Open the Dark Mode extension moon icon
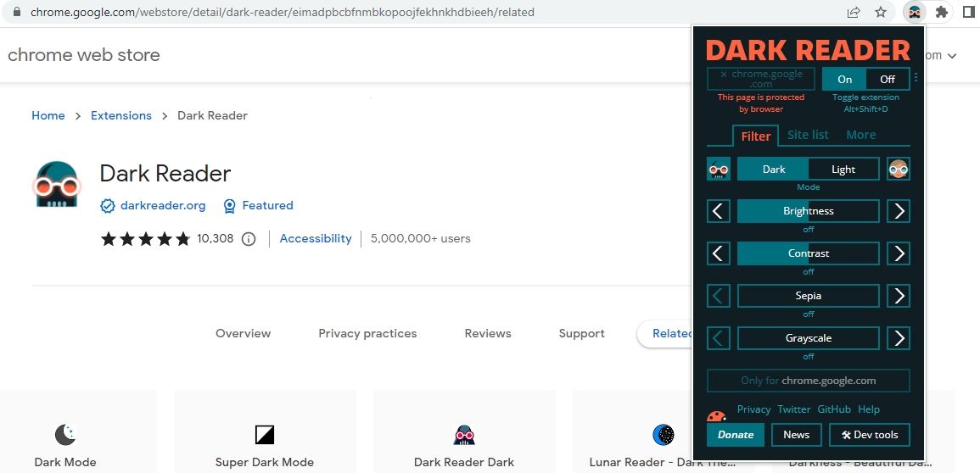Viewport: 980px width, 473px height. pyautogui.click(x=65, y=434)
